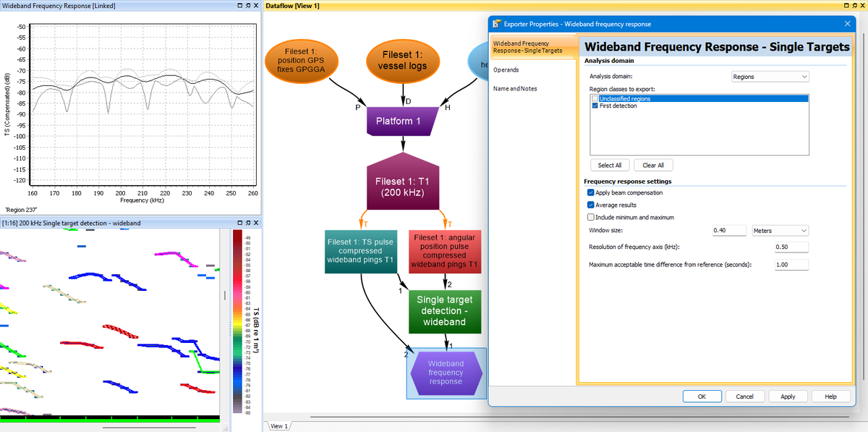Click the 200 tick on frequency axis
Screen dimensions: 868x432
point(121,193)
